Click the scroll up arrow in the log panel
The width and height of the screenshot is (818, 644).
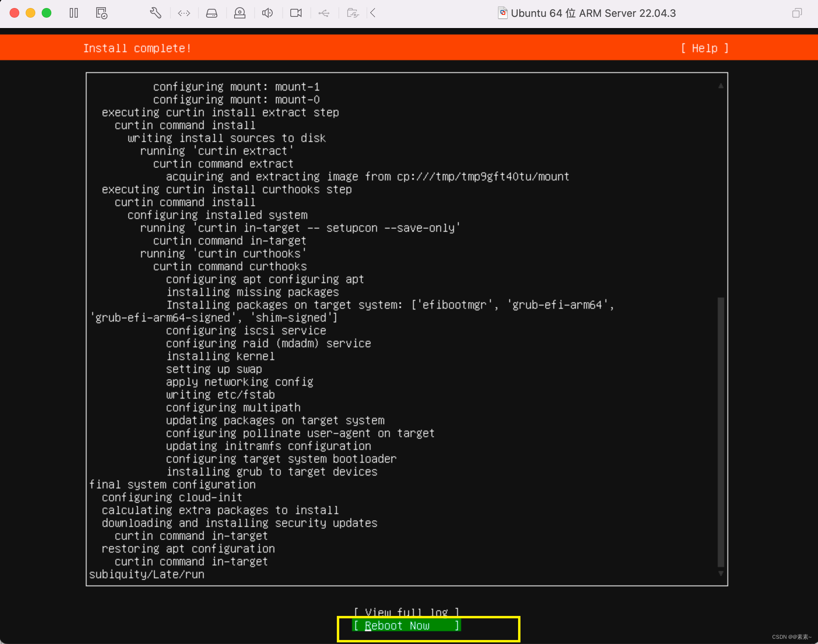click(x=721, y=86)
